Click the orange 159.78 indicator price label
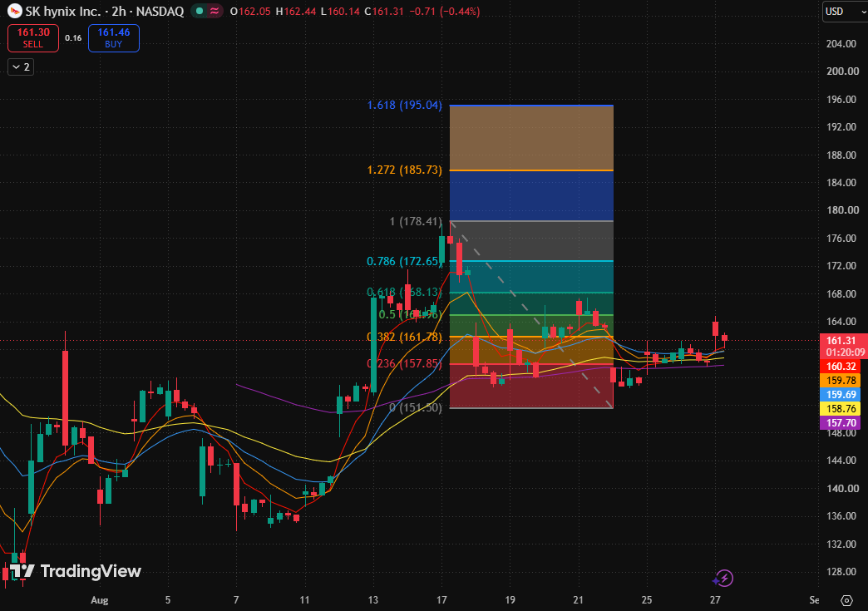 [841, 381]
